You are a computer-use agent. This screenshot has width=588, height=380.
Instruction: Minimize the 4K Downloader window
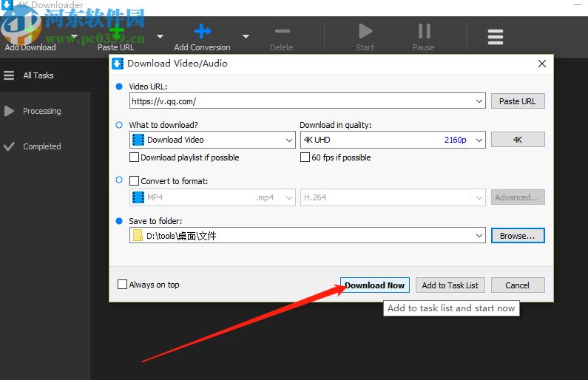[578, 5]
